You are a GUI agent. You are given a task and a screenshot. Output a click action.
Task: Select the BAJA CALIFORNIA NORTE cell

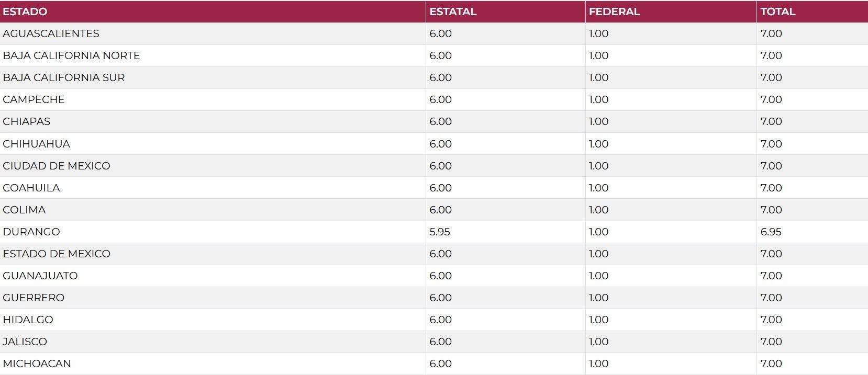[x=71, y=55]
